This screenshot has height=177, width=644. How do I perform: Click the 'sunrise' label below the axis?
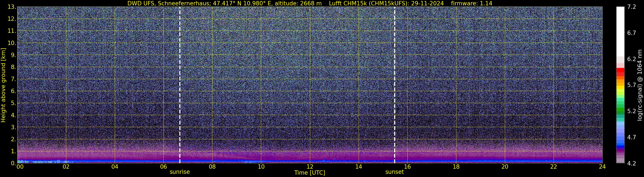coord(180,172)
